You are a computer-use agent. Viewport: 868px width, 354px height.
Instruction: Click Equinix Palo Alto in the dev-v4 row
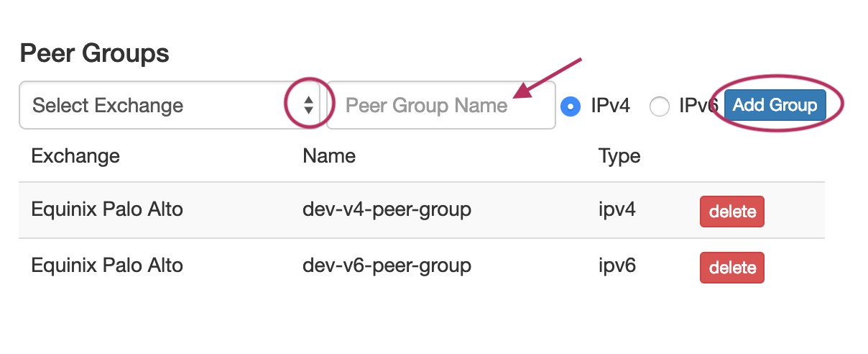pyautogui.click(x=107, y=210)
